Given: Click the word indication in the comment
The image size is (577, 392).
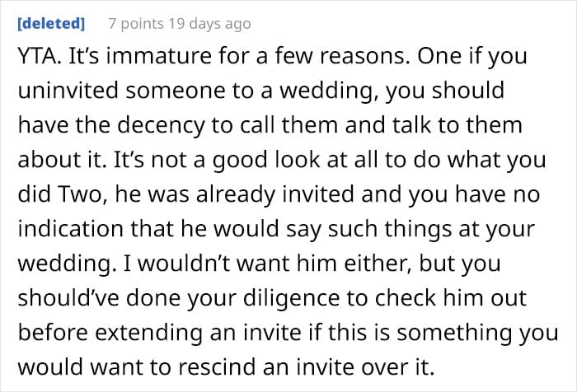Looking at the screenshot, I should click(70, 228).
